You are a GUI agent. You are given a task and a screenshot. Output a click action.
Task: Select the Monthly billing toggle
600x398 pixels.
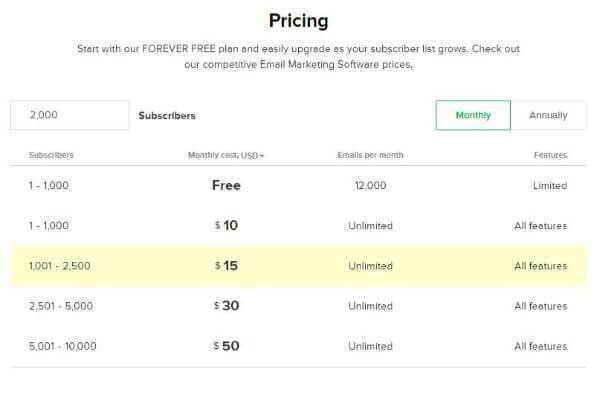click(x=473, y=115)
